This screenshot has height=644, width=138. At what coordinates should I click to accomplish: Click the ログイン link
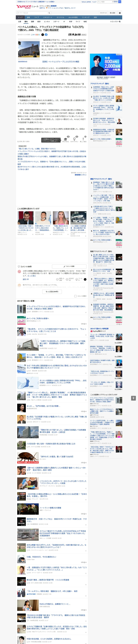click(42, 8)
